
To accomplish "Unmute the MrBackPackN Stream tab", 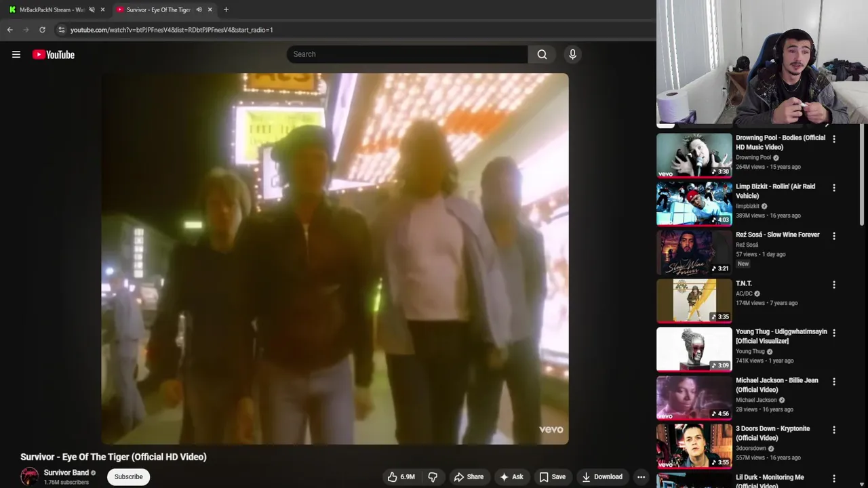I will click(92, 9).
